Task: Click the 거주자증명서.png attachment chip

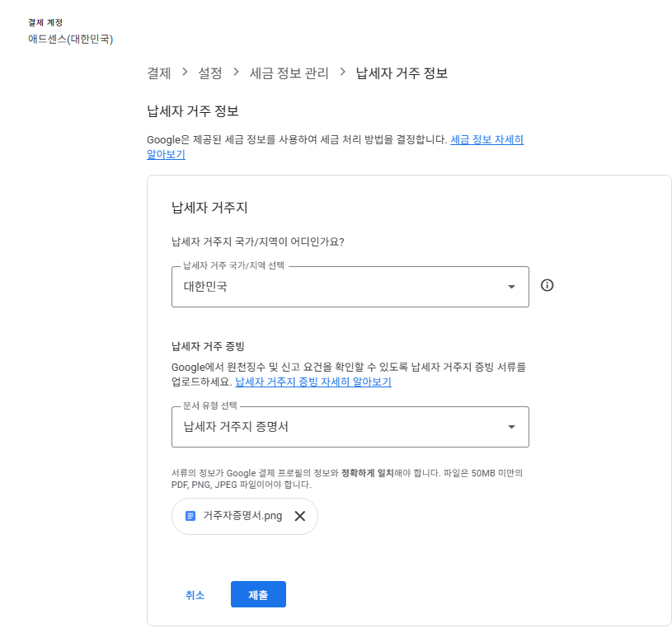Action: 244,515
